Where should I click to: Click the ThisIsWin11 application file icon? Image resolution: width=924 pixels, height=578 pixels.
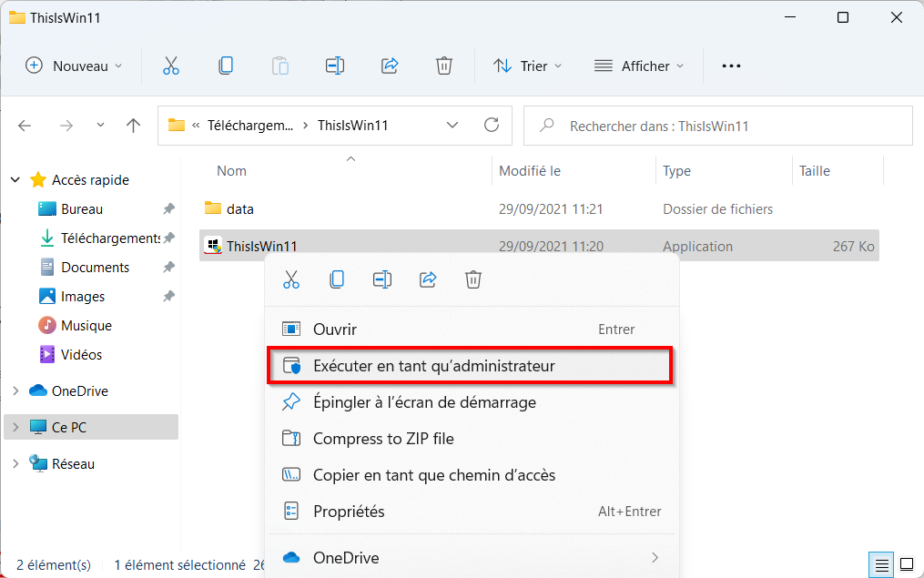212,246
